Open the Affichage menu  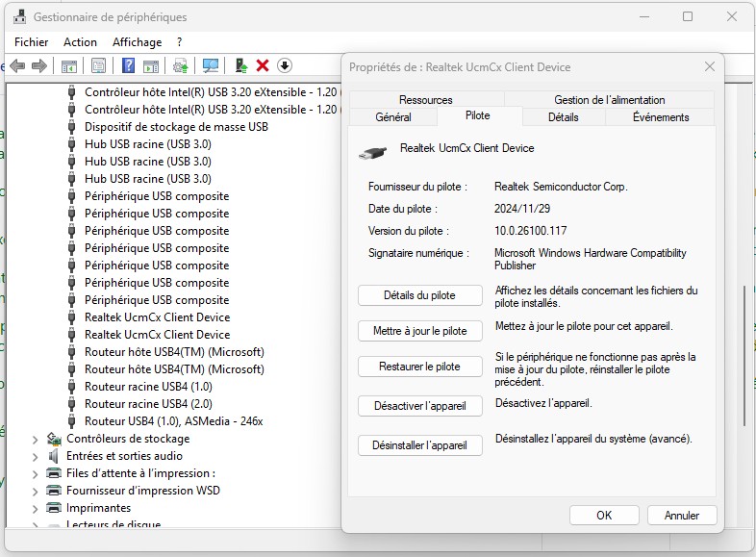click(137, 42)
